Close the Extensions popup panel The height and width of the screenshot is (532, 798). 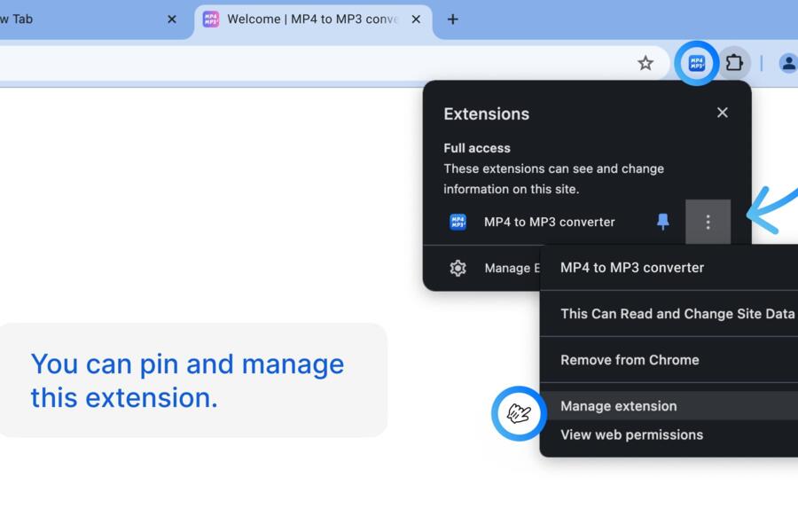pyautogui.click(x=722, y=113)
